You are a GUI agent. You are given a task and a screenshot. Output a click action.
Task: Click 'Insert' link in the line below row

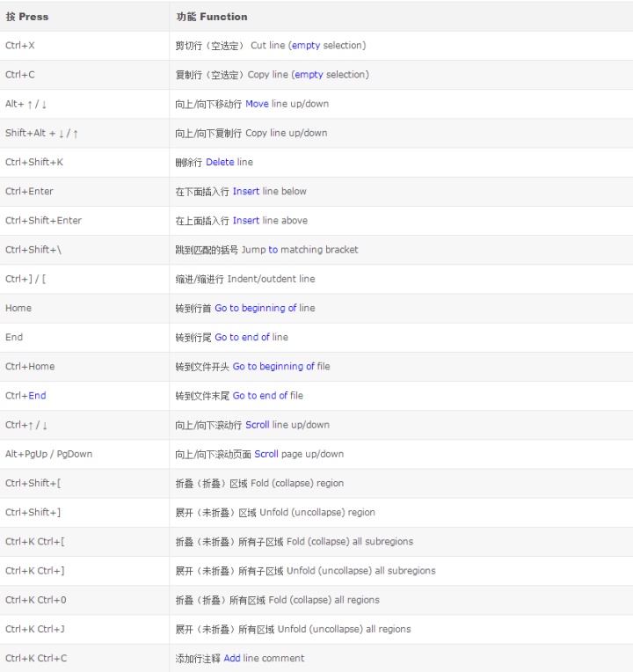point(246,191)
